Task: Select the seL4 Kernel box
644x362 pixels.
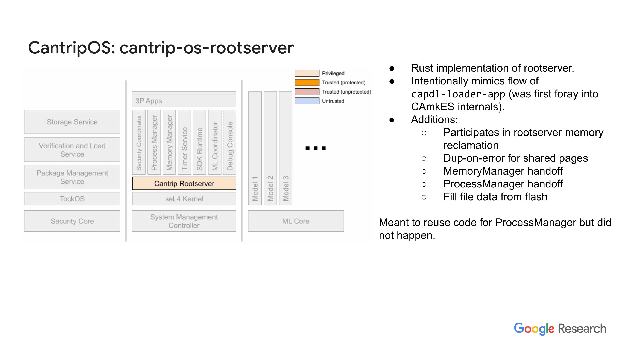Action: coord(184,199)
